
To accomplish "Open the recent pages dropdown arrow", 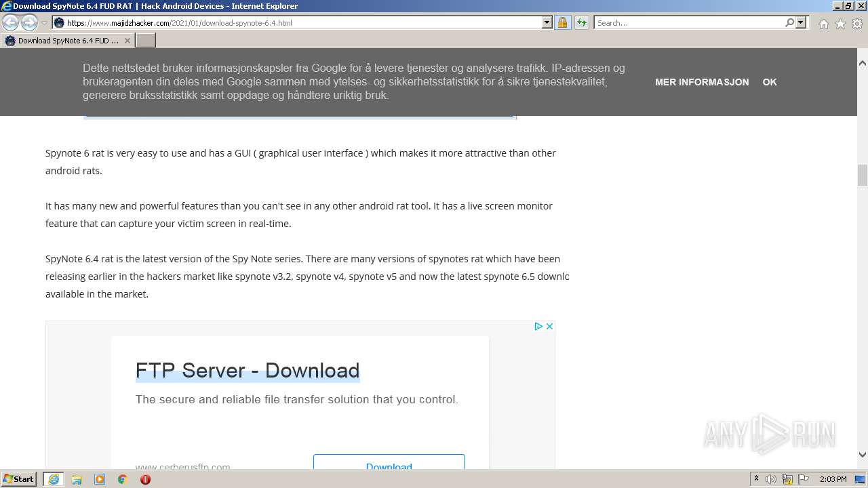I will point(45,23).
